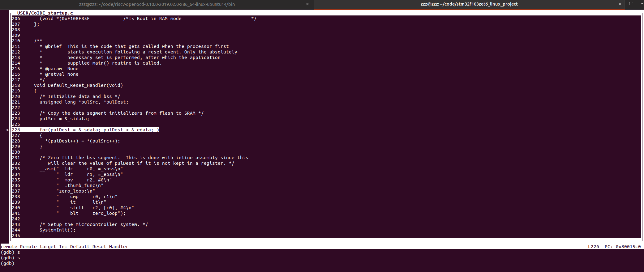644x272 pixels.
Task: Click the '*(pulDest++) = *(pulSrc++);' statement
Action: (x=83, y=141)
